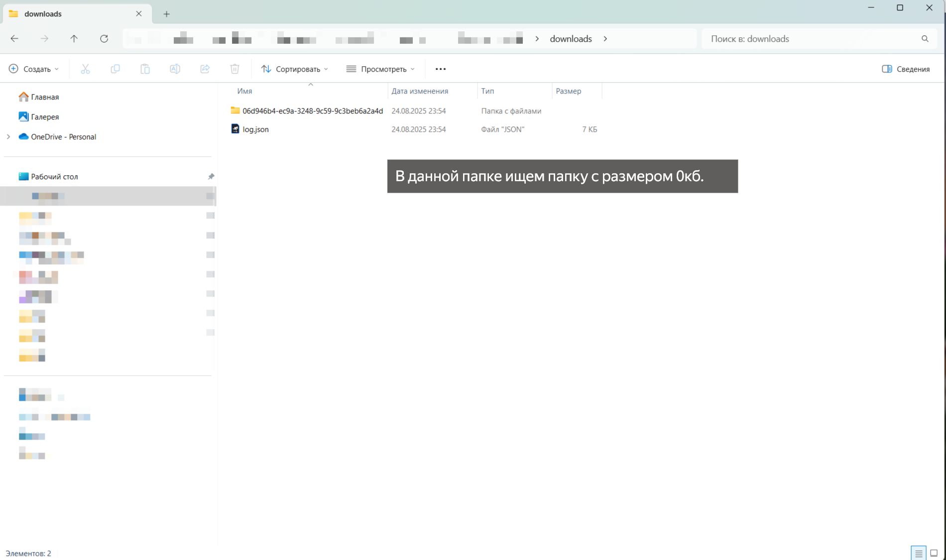The height and width of the screenshot is (560, 946).
Task: Click the Rename icon in toolbar
Action: coord(175,69)
